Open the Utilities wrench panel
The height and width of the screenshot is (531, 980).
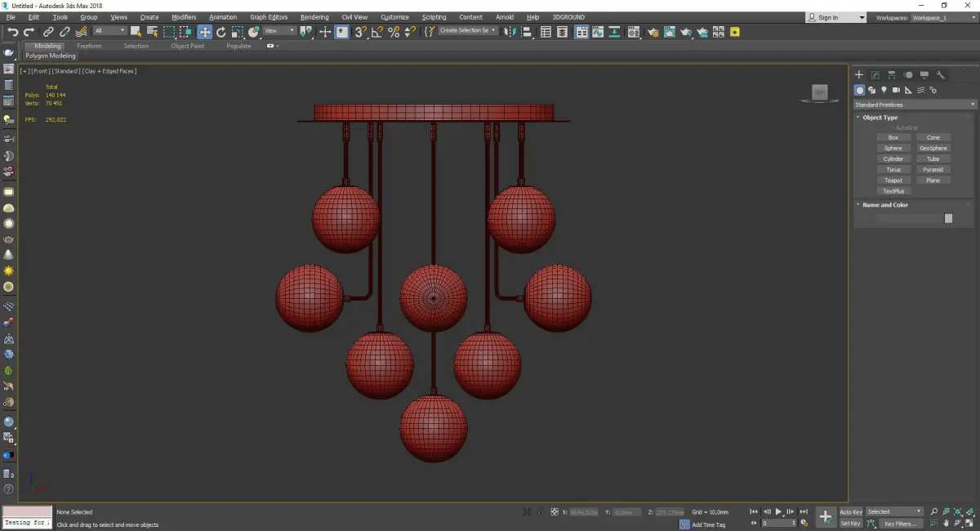click(941, 75)
